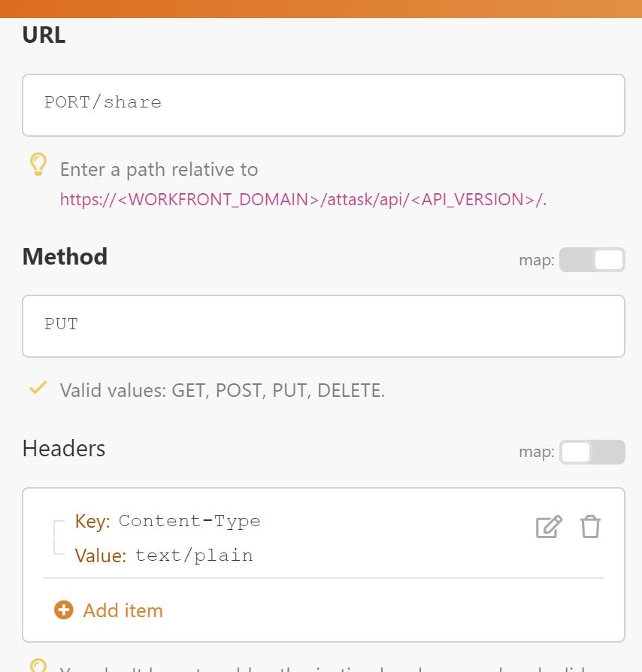This screenshot has height=672, width=642.
Task: Click the orange plus icon beside Add item
Action: coord(64,610)
